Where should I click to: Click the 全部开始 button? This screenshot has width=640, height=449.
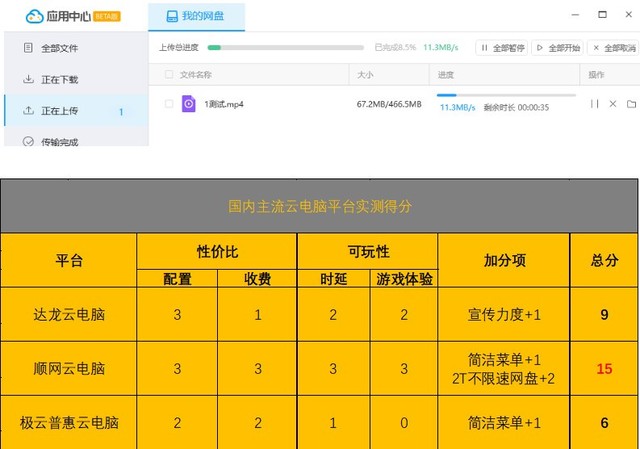pyautogui.click(x=557, y=48)
